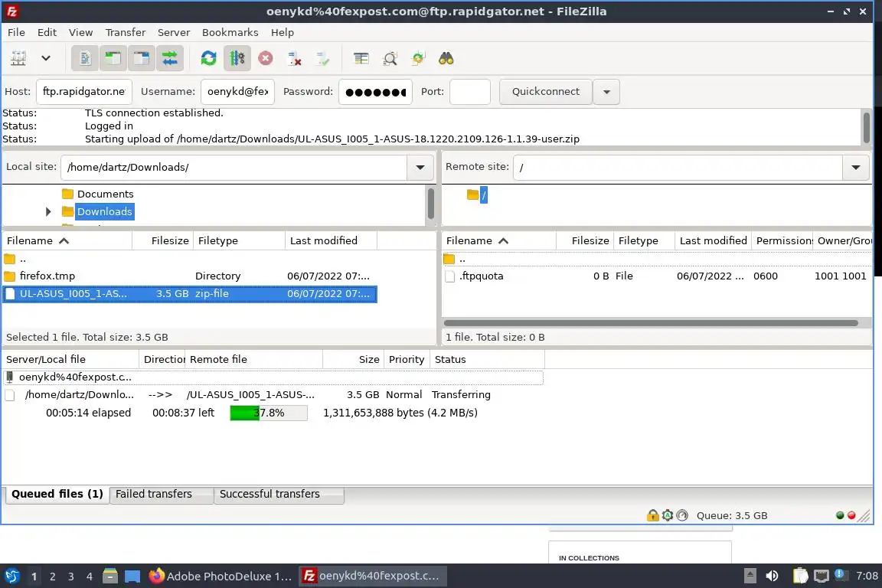Image resolution: width=882 pixels, height=588 pixels.
Task: Expand the Site Manager dropdown arrow
Action: point(46,58)
